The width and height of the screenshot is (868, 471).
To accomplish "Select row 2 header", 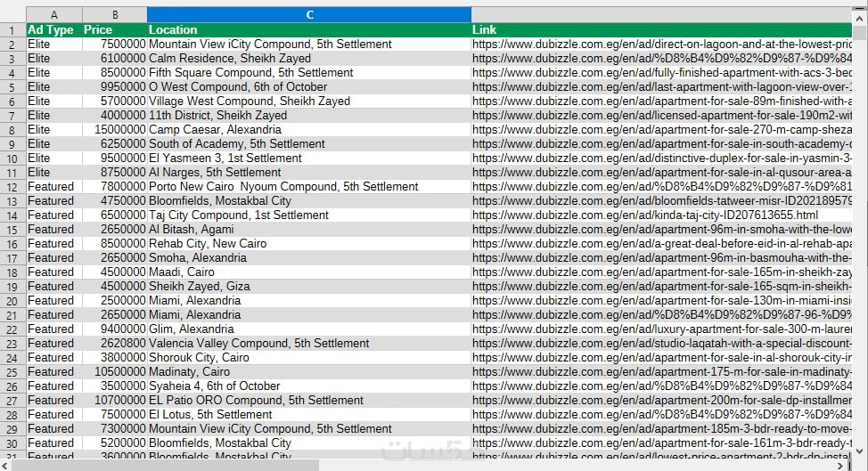I will 12,45.
